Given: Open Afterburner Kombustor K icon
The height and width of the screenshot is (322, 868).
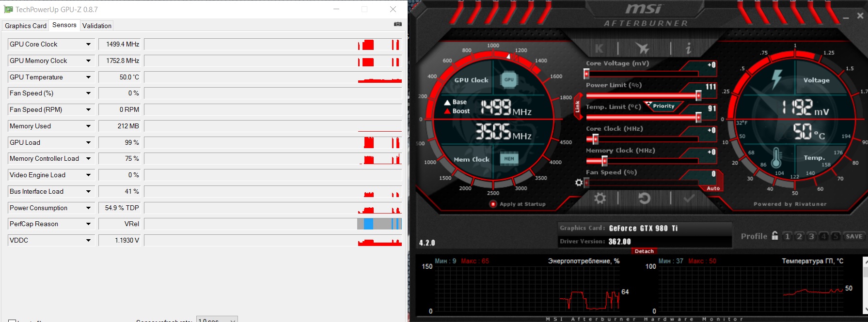Looking at the screenshot, I should (x=599, y=48).
